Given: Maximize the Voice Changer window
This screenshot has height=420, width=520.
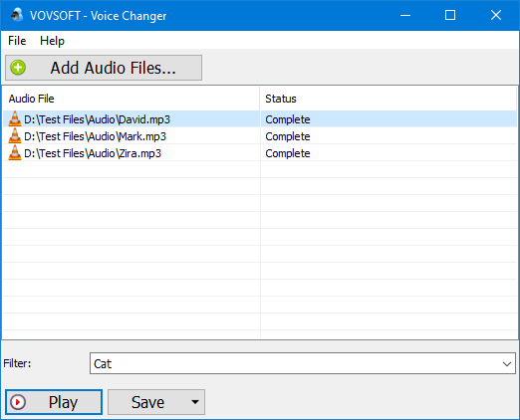Looking at the screenshot, I should pos(450,15).
